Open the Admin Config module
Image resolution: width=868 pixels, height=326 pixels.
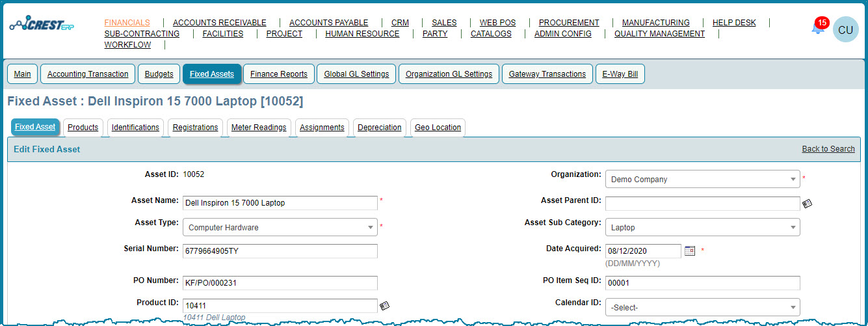point(563,33)
